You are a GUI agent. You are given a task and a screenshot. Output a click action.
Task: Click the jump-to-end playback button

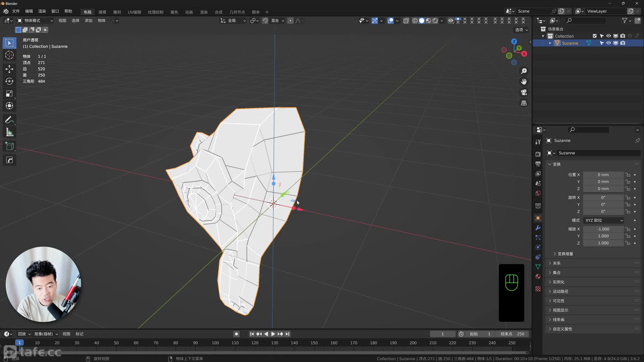[288, 334]
